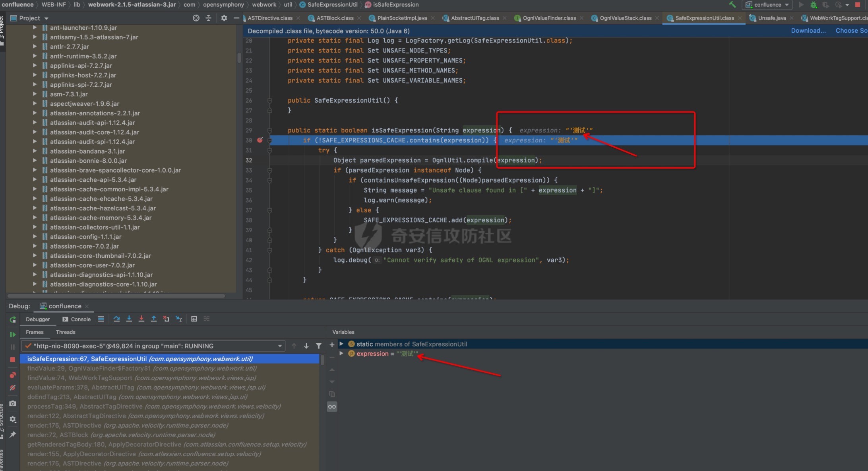Open Project panel settings gear
Viewport: 868px width, 471px height.
pyautogui.click(x=224, y=18)
